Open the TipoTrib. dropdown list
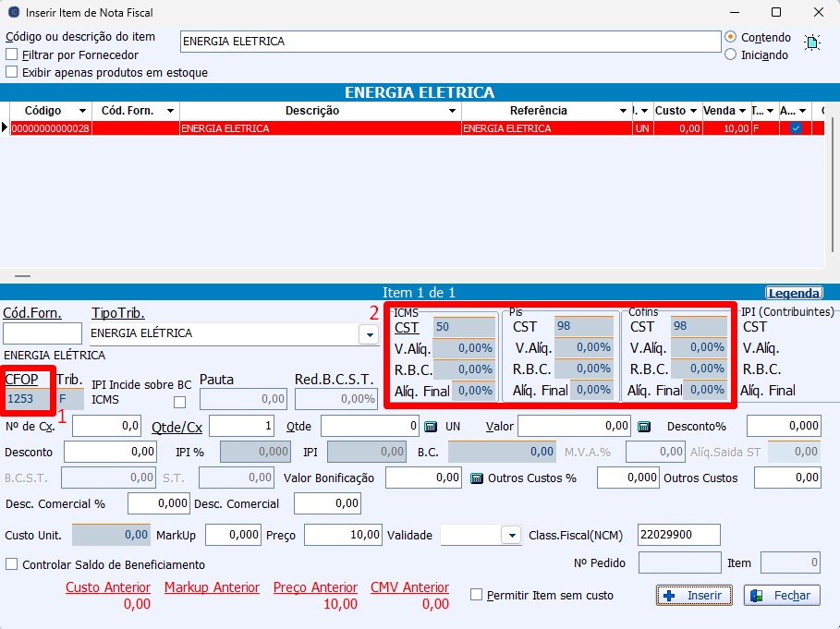This screenshot has height=629, width=840. pos(371,334)
